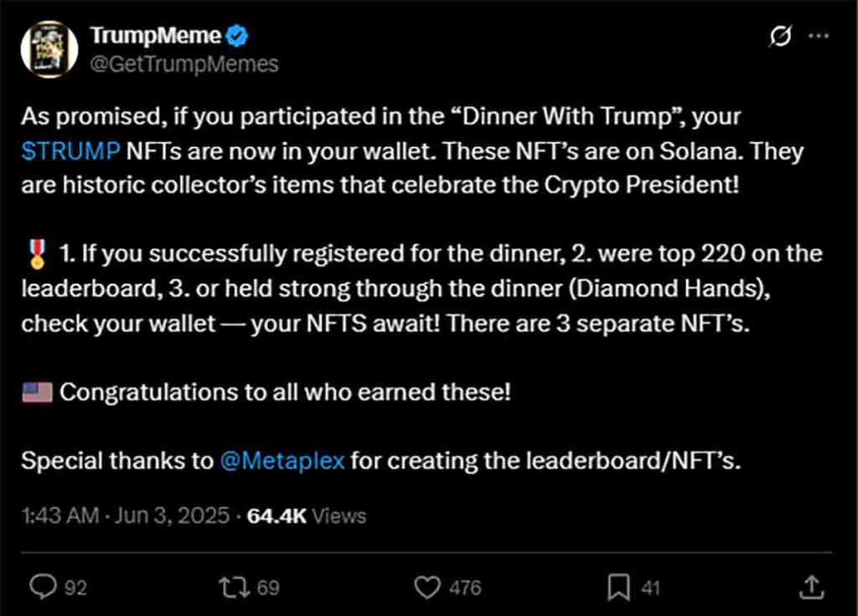
Task: Open the TrumpMeme profile avatar
Action: (x=49, y=49)
